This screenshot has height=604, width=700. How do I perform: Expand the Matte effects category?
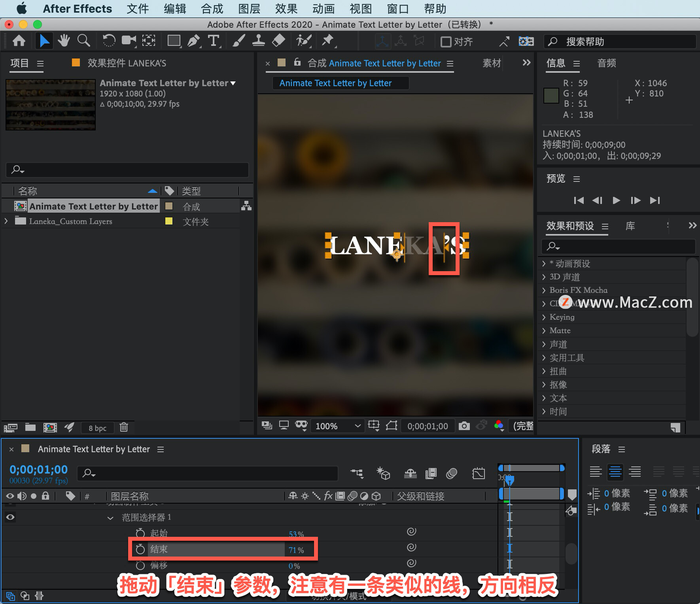pyautogui.click(x=544, y=330)
